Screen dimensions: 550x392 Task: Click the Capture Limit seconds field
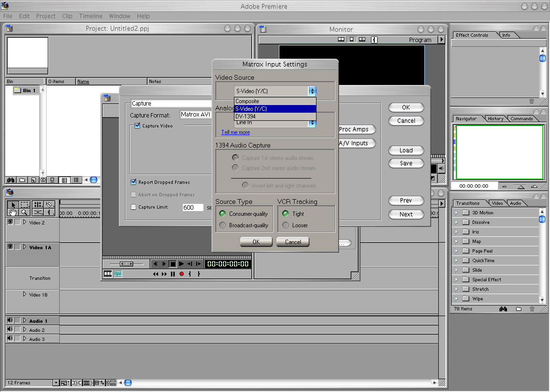(x=192, y=207)
